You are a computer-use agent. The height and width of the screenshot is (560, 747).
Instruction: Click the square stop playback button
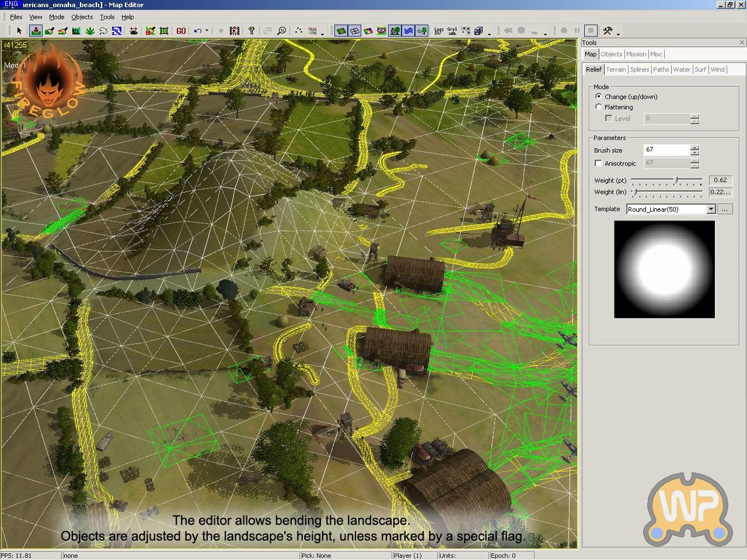591,30
